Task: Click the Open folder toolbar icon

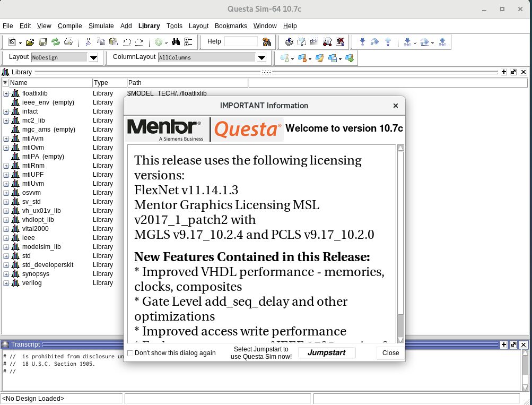Action: [x=30, y=42]
